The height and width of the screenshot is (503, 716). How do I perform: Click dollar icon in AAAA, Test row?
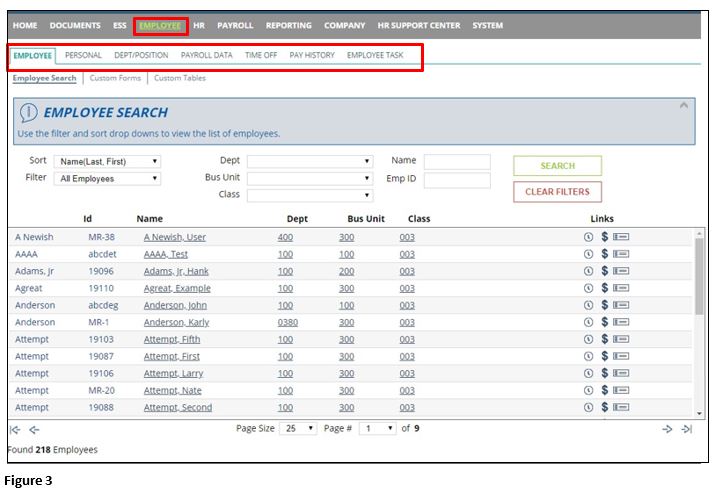pyautogui.click(x=605, y=254)
